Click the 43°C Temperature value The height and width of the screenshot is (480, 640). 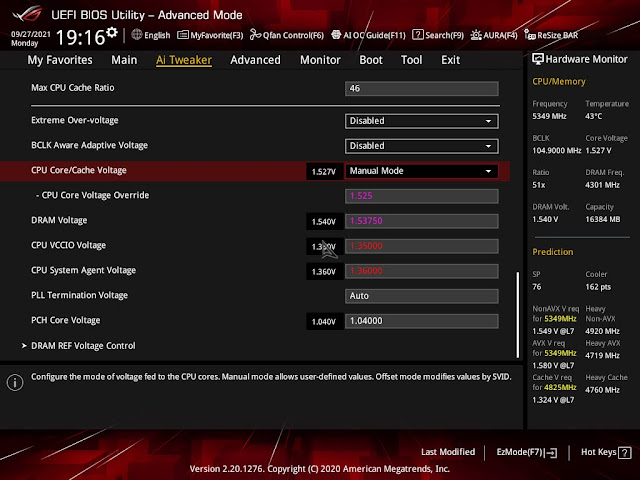pos(593,116)
